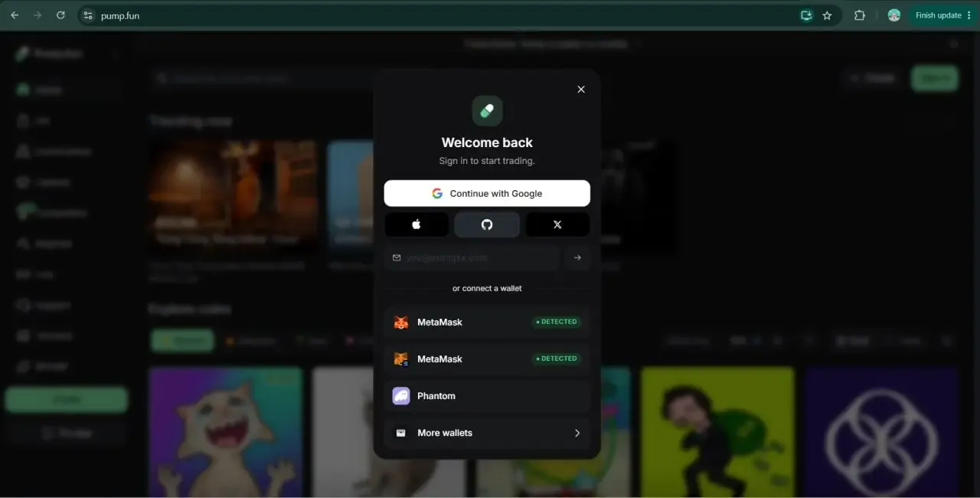Click the blurred search bar behind dialog
The image size is (980, 498).
(x=260, y=78)
